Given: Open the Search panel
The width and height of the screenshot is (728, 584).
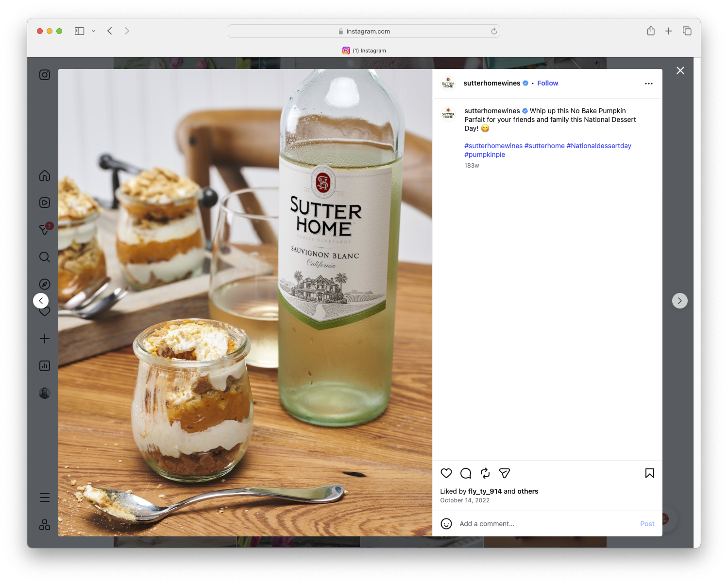Looking at the screenshot, I should tap(44, 257).
